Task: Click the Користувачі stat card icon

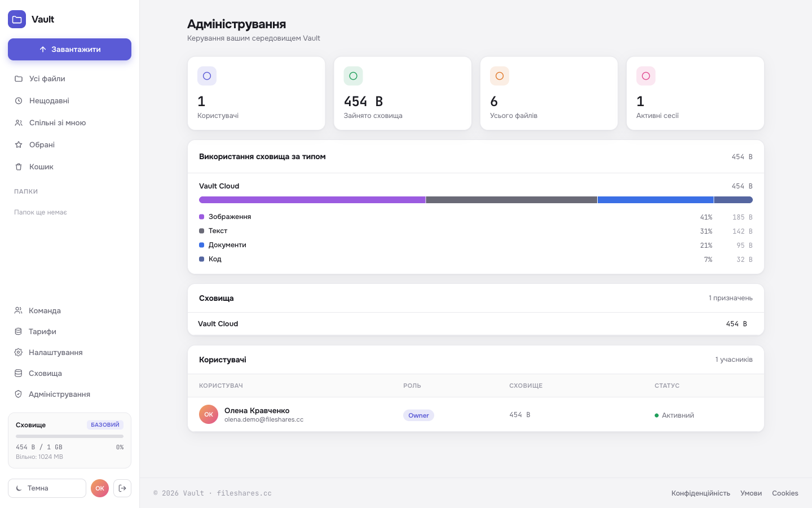Action: (207, 76)
